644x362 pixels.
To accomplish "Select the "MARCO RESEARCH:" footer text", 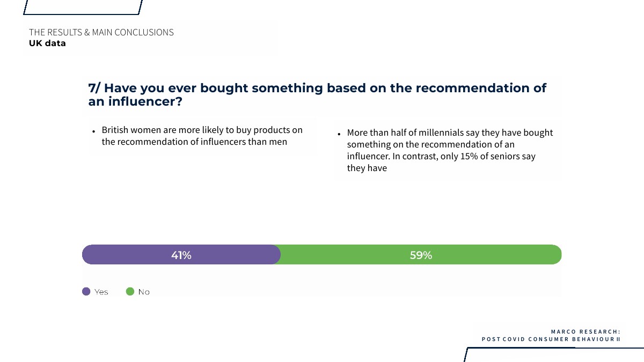I will (586, 332).
